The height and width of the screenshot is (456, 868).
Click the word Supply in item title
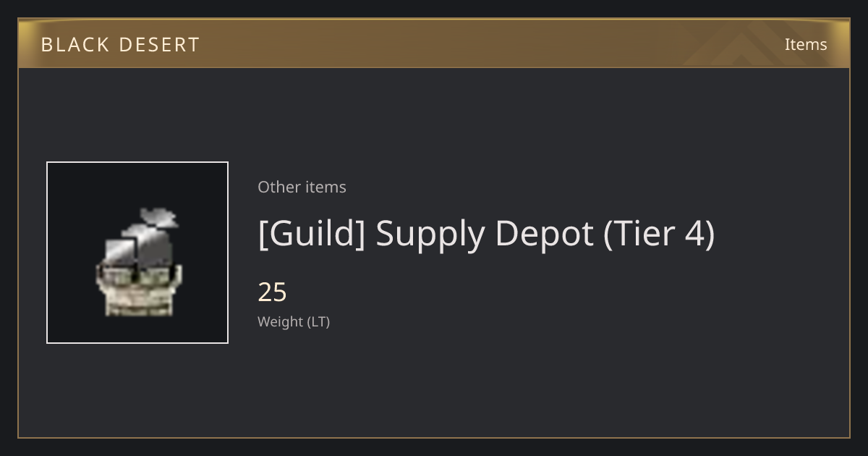430,235
